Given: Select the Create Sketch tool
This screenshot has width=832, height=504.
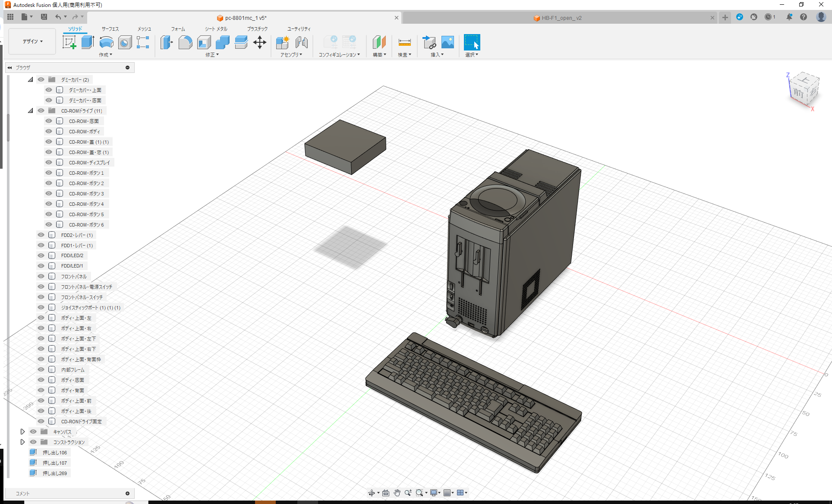Looking at the screenshot, I should click(x=69, y=42).
